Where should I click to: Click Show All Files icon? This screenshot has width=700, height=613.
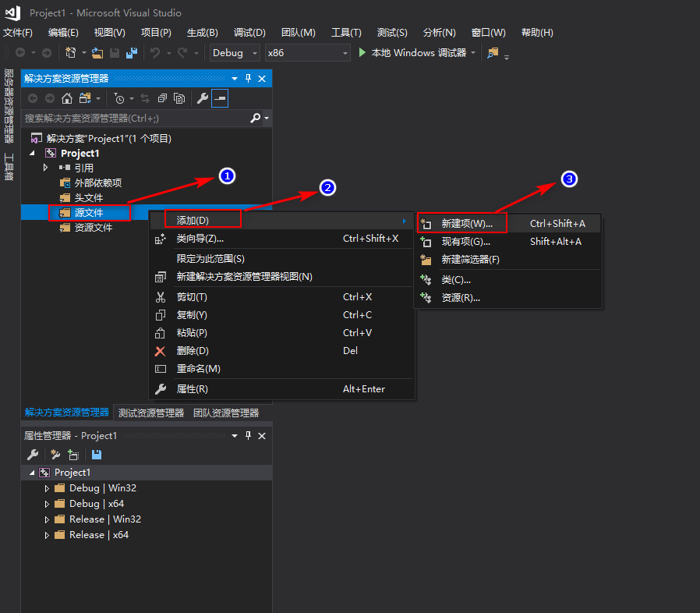coord(179,98)
